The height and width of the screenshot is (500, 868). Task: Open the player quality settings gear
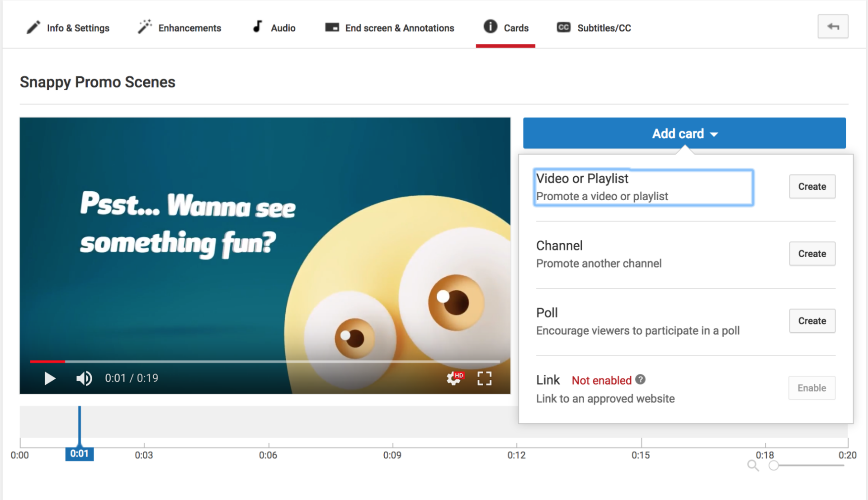coord(453,380)
